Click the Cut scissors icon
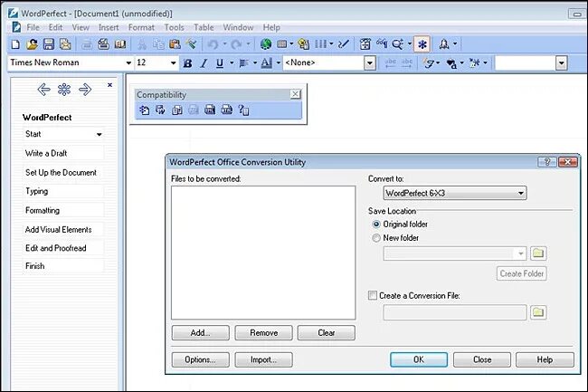Image resolution: width=588 pixels, height=392 pixels. pos(142,44)
